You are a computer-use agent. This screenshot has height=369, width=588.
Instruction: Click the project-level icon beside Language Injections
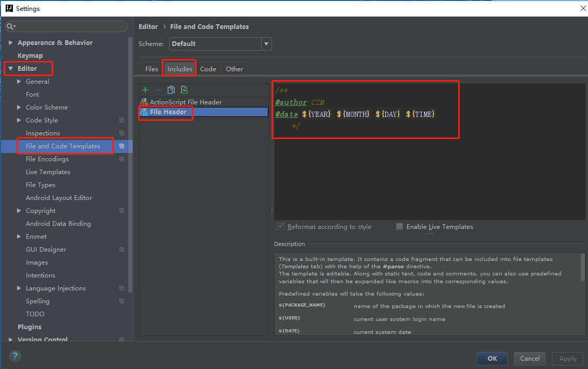[122, 288]
